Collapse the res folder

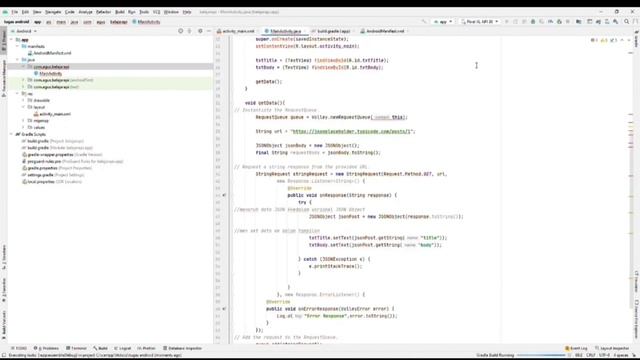pos(18,93)
